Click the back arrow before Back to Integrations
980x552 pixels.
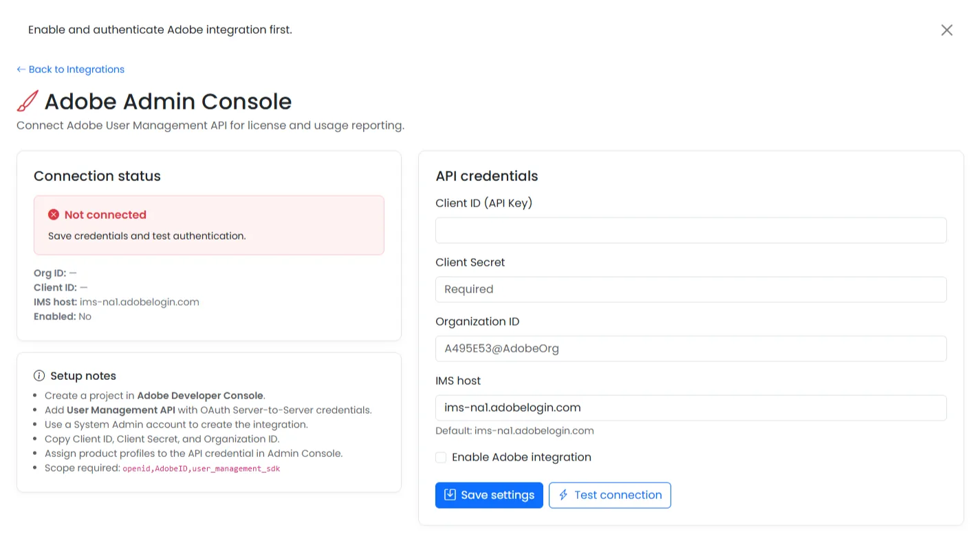tap(21, 70)
